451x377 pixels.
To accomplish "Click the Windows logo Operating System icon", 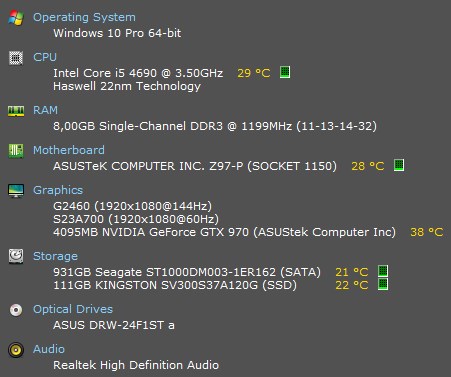I will pyautogui.click(x=16, y=17).
